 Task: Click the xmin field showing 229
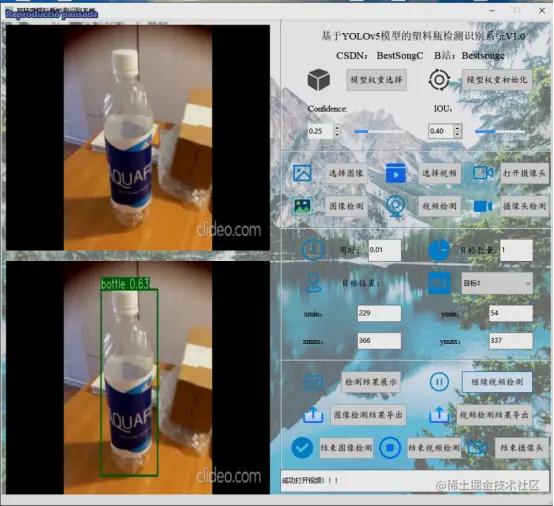[379, 313]
